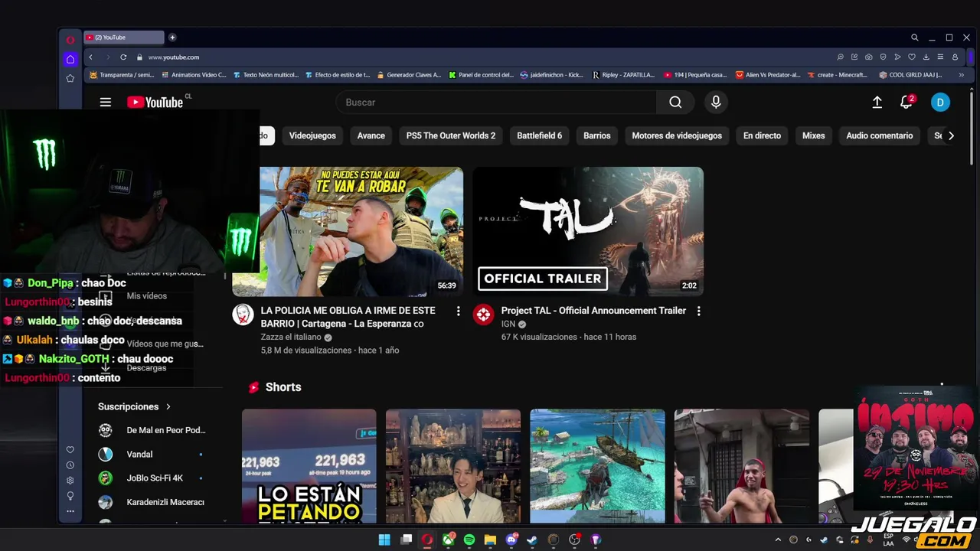
Task: Open the tab search magnifier in title bar
Action: [x=914, y=37]
